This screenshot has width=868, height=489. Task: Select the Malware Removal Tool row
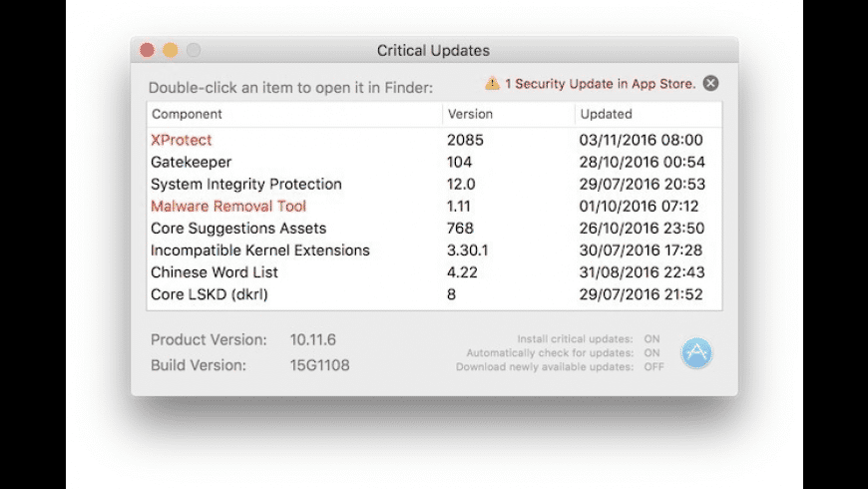[x=228, y=207]
